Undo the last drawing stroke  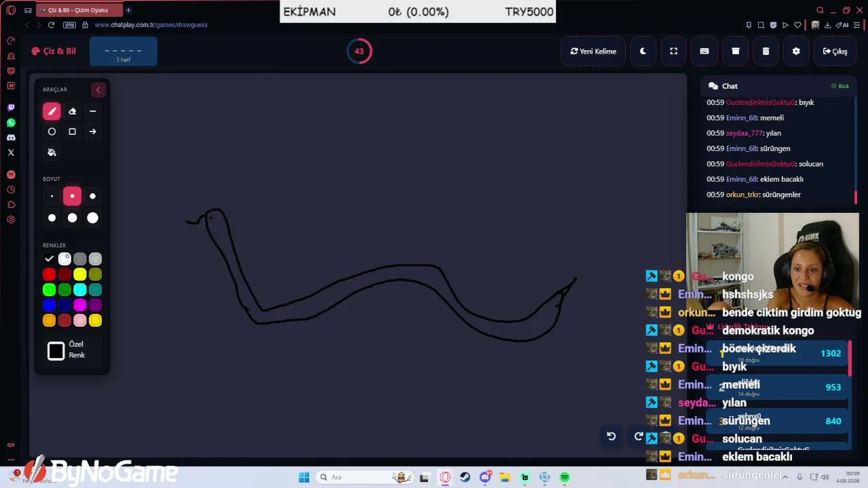611,436
